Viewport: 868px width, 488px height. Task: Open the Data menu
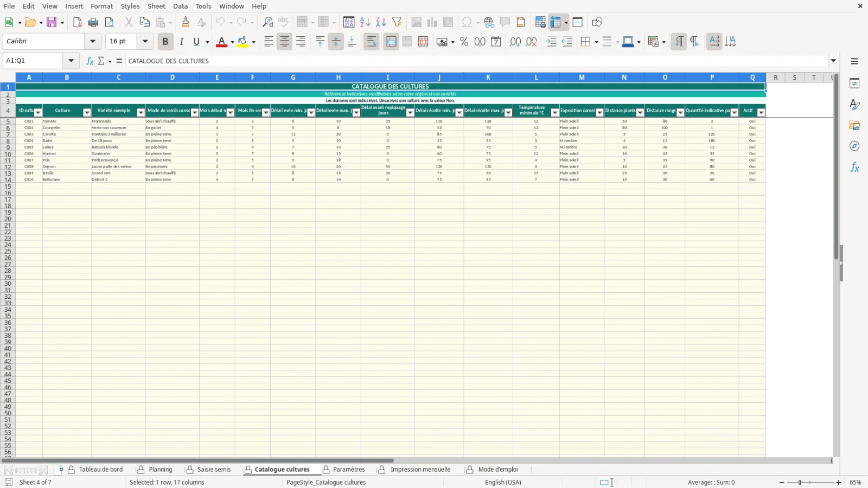click(181, 6)
